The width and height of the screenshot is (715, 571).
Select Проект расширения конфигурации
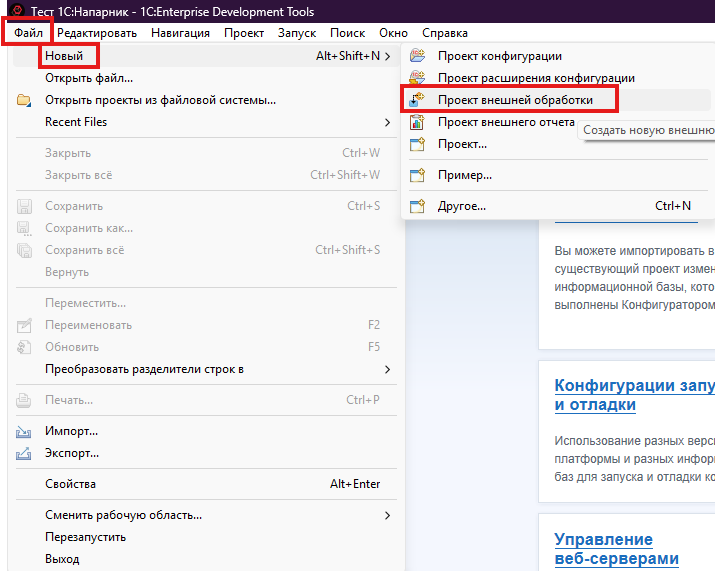(558, 78)
